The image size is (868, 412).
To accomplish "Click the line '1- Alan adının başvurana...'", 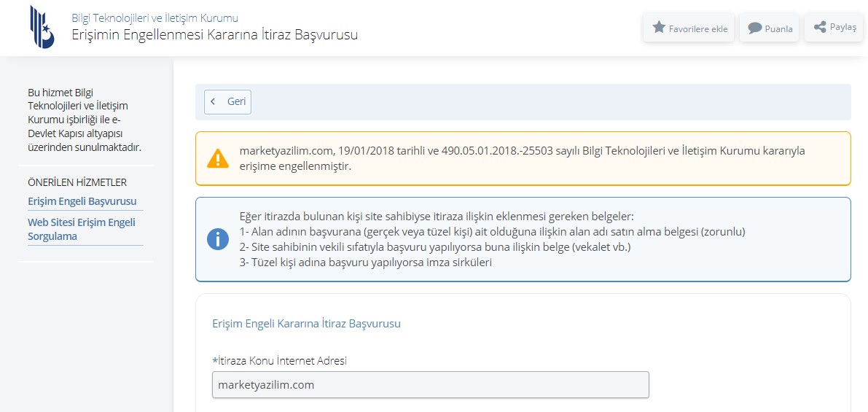I will click(x=492, y=231).
